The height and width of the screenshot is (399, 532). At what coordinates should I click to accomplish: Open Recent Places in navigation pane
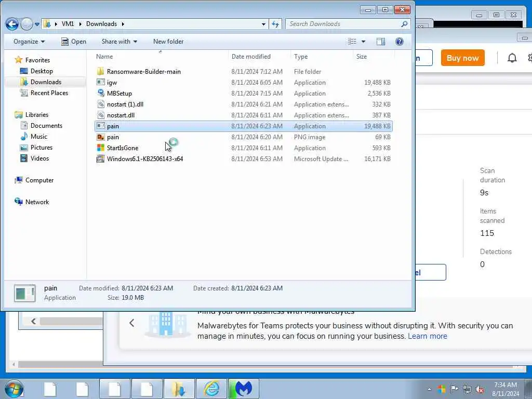click(49, 92)
